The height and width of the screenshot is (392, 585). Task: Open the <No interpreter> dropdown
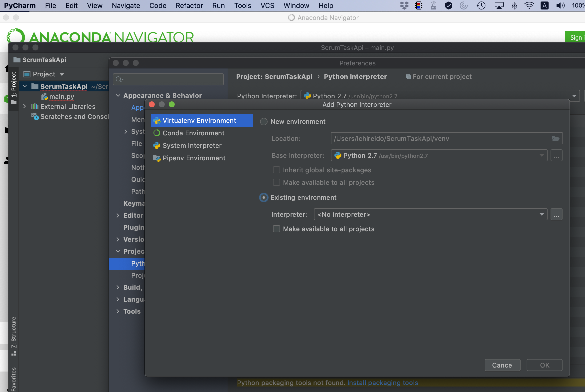(430, 214)
